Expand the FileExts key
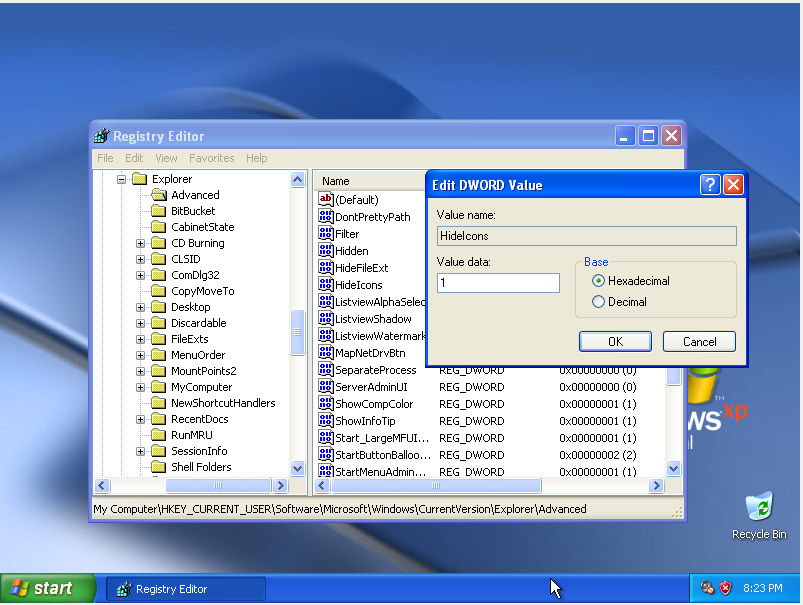 [x=140, y=339]
